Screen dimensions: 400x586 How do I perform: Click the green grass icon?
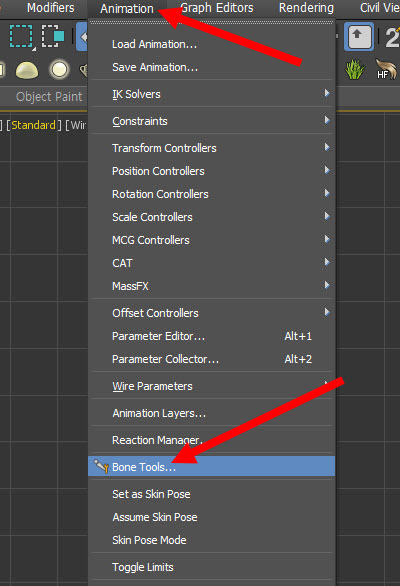click(354, 70)
